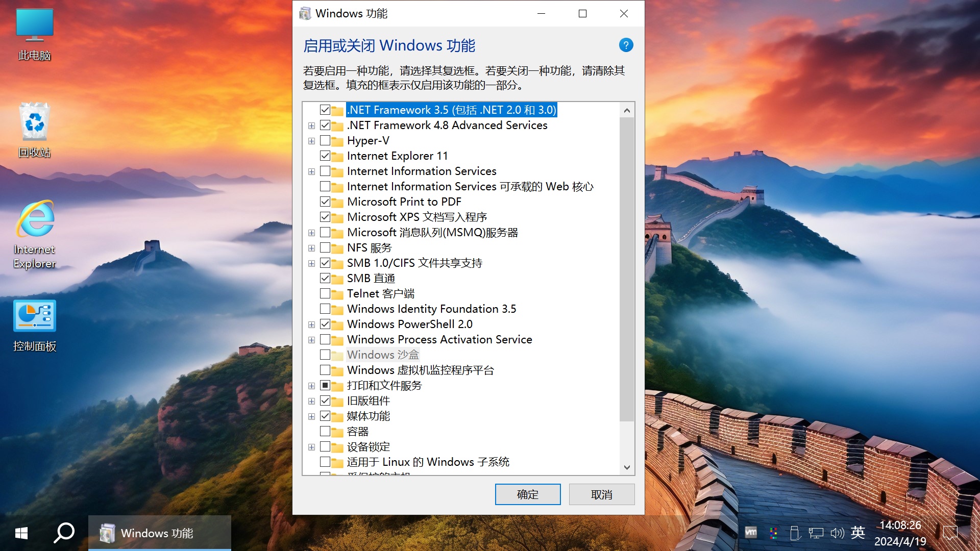
Task: Expand SMB 1.0/CIFS 文件共享支持 node
Action: pyautogui.click(x=311, y=263)
